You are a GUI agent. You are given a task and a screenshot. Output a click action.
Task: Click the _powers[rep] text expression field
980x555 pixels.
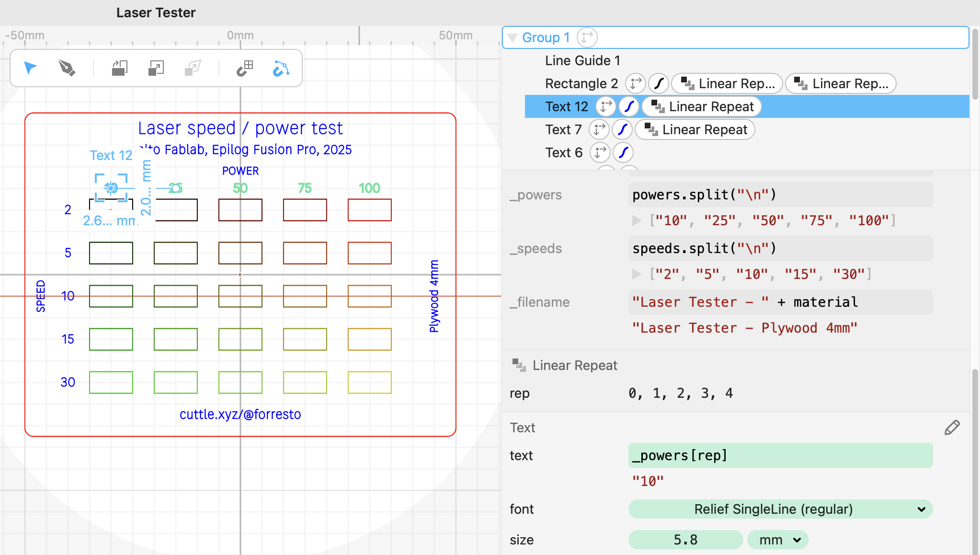[780, 455]
